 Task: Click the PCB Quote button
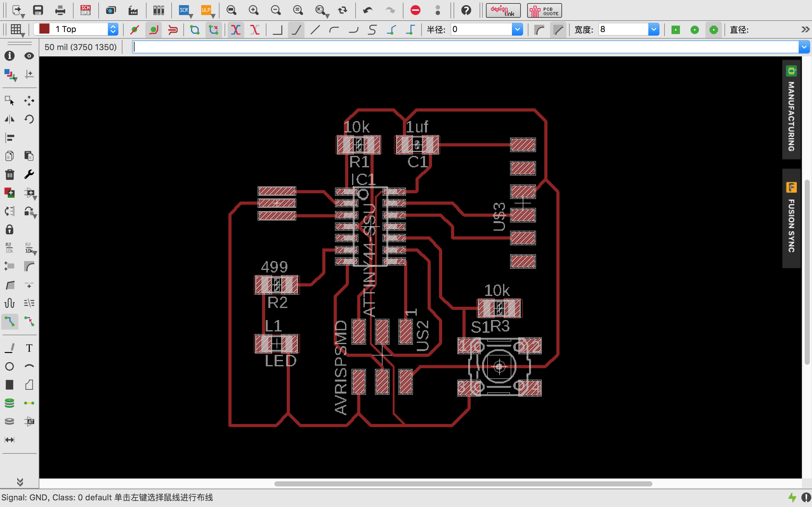click(x=544, y=11)
